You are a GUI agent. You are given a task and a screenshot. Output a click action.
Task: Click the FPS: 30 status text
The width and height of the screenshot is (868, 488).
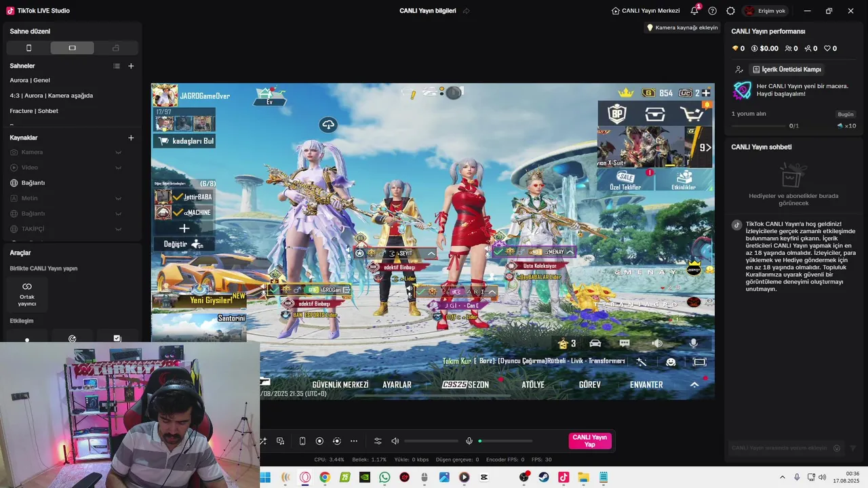[x=541, y=460]
